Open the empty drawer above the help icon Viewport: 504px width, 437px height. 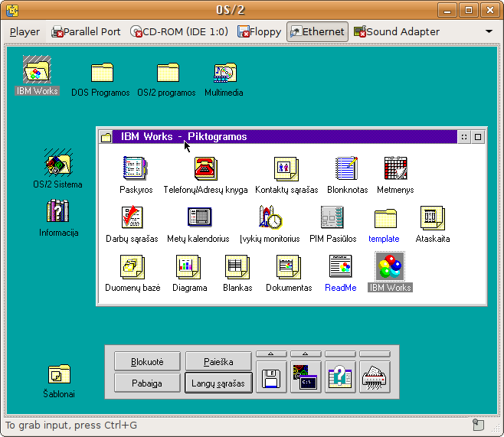tap(340, 354)
